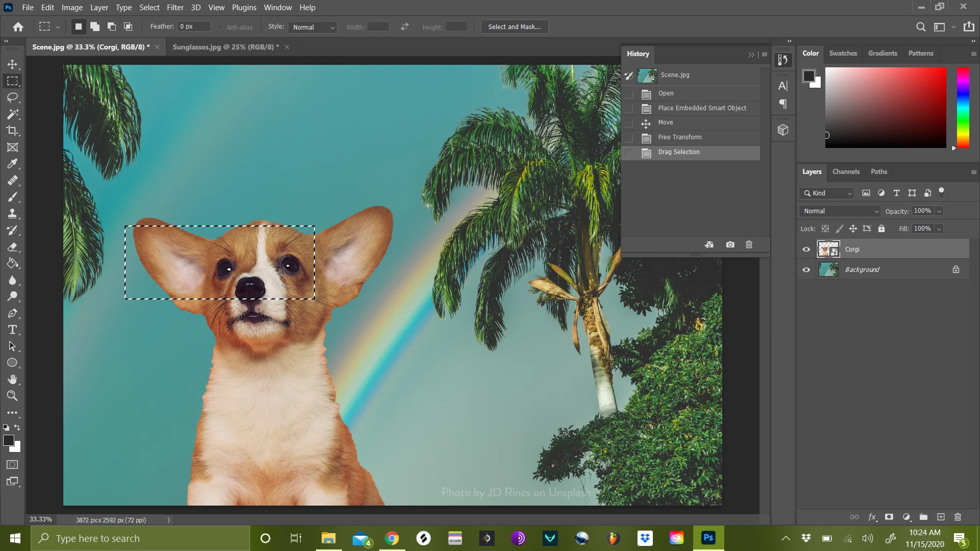Screen dimensions: 980x551
Task: Select the Hand tool
Action: click(12, 379)
